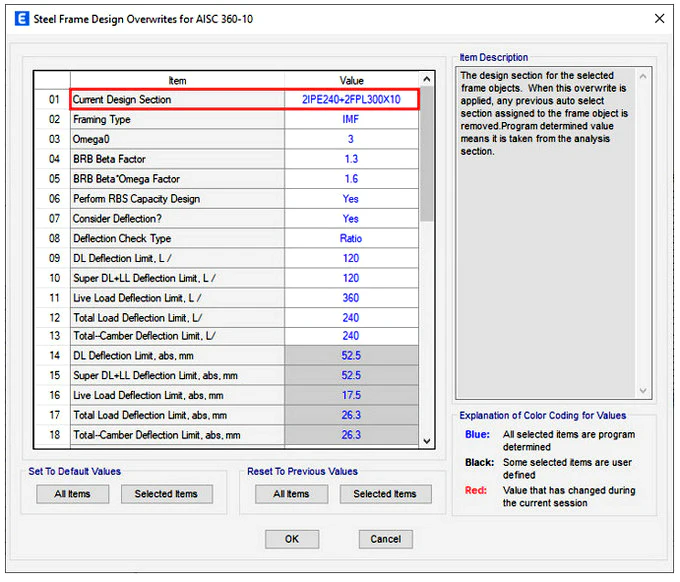Click DL Deflection Limit abs value 52.5
The height and width of the screenshot is (582, 680).
tap(351, 356)
